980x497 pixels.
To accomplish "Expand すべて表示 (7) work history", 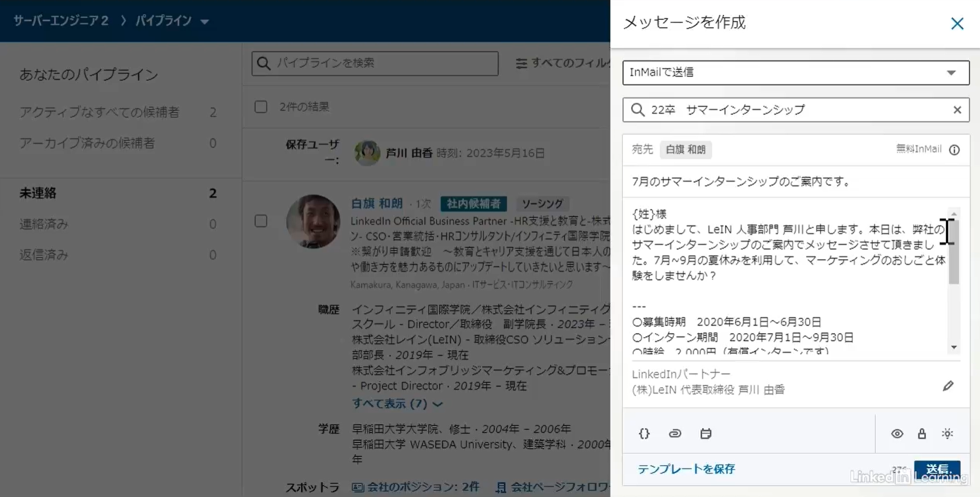I will click(x=397, y=403).
